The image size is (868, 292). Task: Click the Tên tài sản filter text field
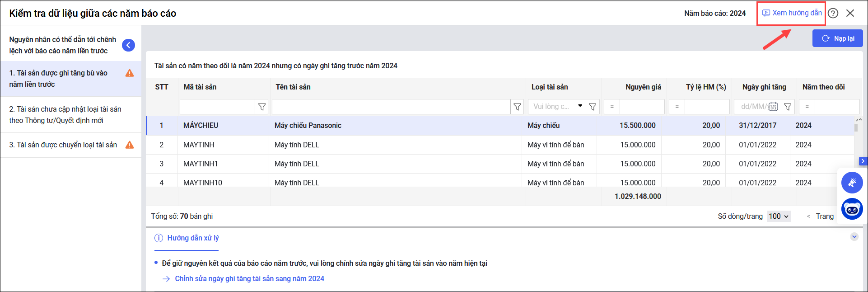(391, 107)
